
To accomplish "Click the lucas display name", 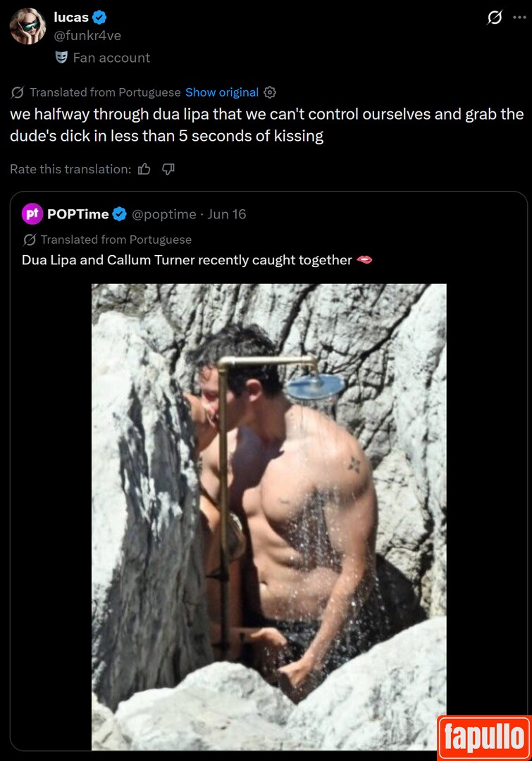I will [71, 17].
